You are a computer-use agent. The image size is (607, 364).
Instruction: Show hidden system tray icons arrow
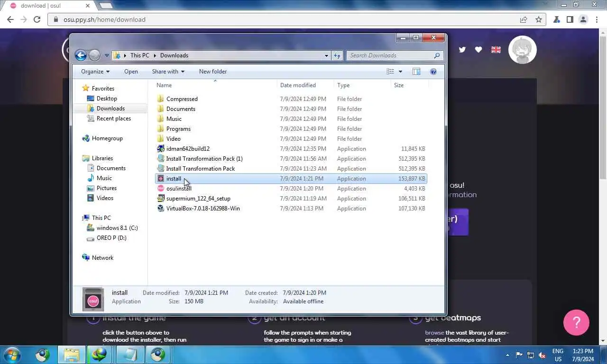pyautogui.click(x=507, y=355)
